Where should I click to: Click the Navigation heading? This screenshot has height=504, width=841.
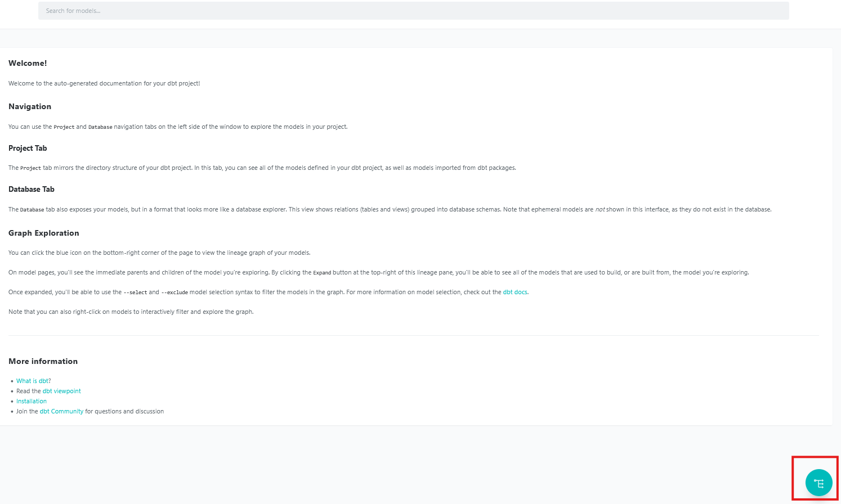(30, 106)
